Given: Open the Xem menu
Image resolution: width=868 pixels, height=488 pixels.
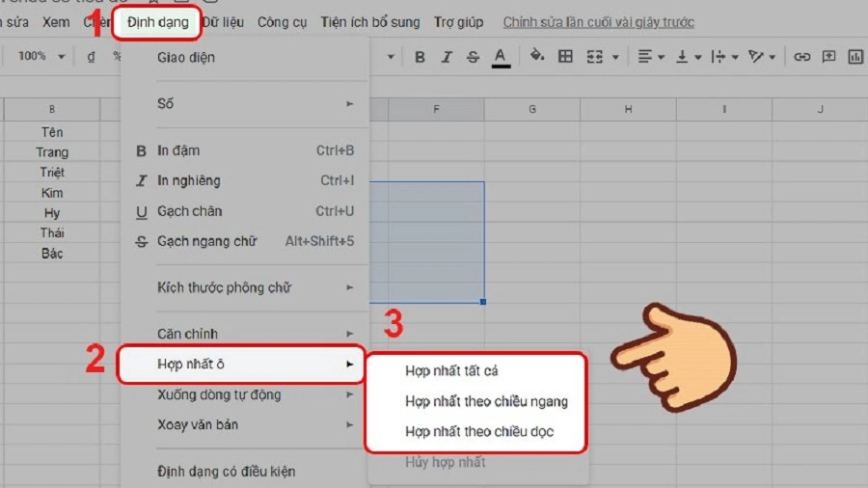Looking at the screenshot, I should 57,22.
